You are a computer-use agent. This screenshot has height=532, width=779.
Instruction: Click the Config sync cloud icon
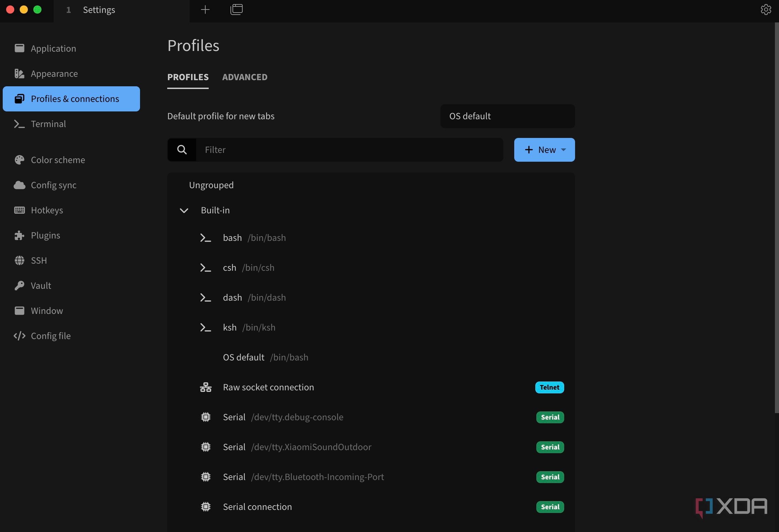[x=19, y=185]
